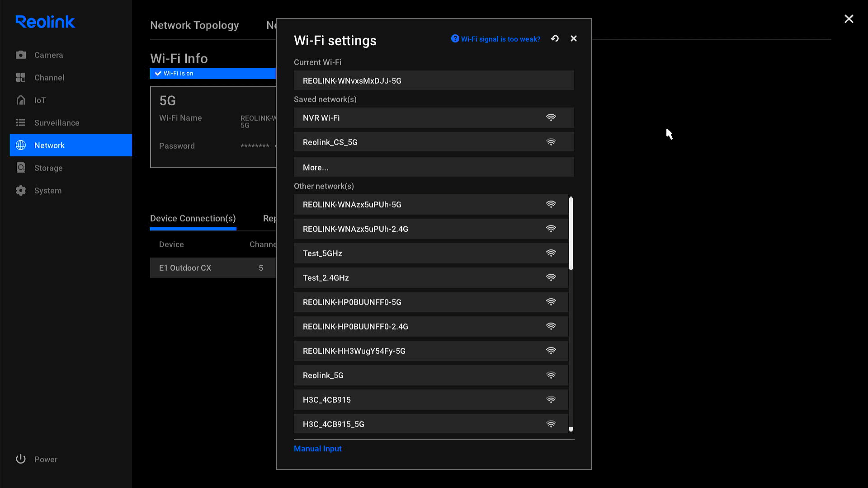Screen dimensions: 868x488
Task: Toggle the 'Wi-Fi is on' checkbox
Action: (158, 73)
